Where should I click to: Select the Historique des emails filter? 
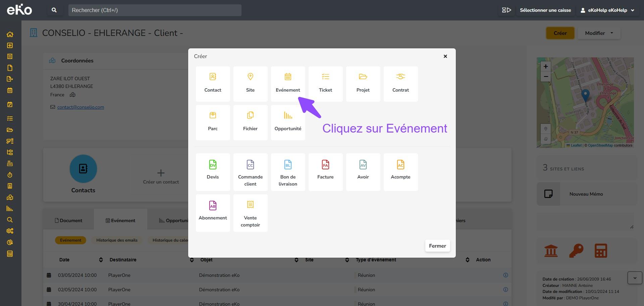(x=117, y=240)
